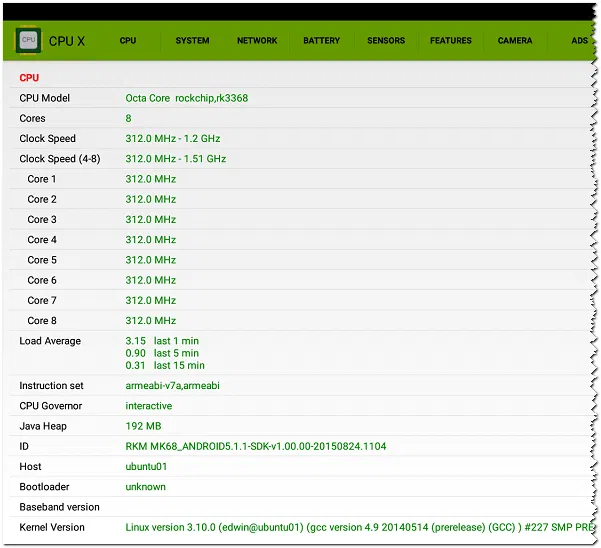Click the Instruction set label
The height and width of the screenshot is (548, 601).
click(x=51, y=386)
